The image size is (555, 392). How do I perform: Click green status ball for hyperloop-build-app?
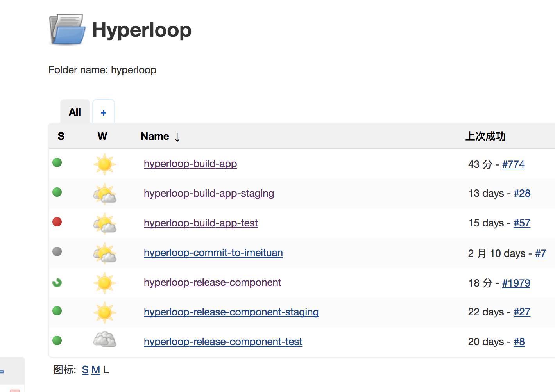point(57,162)
